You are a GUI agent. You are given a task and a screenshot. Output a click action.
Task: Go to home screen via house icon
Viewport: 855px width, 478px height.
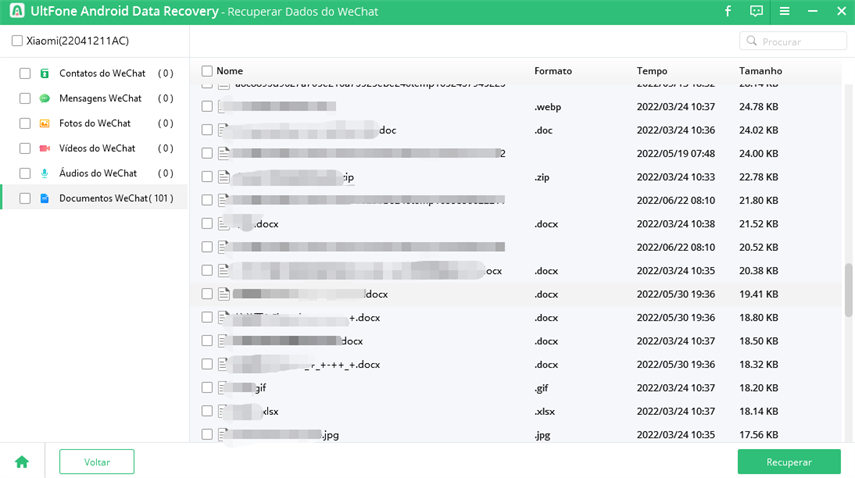(x=21, y=461)
